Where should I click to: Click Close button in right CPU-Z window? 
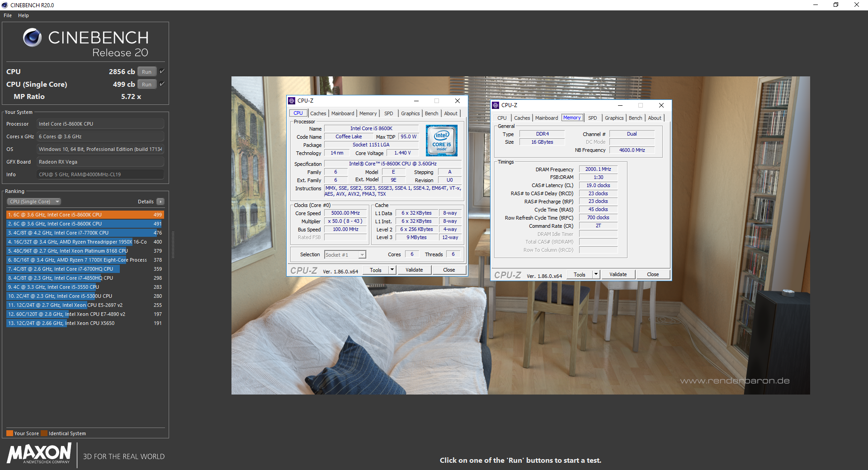click(653, 274)
